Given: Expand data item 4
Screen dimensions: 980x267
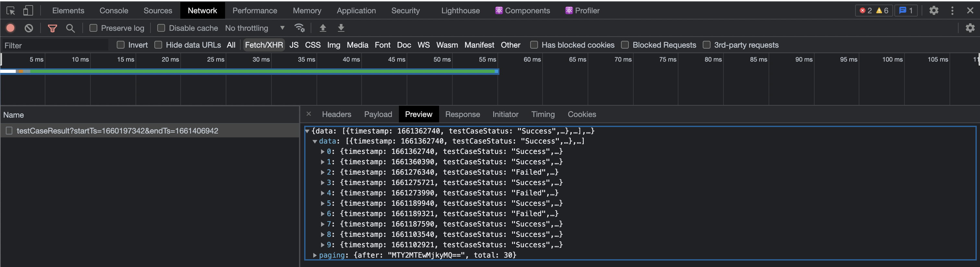Looking at the screenshot, I should tap(323, 193).
